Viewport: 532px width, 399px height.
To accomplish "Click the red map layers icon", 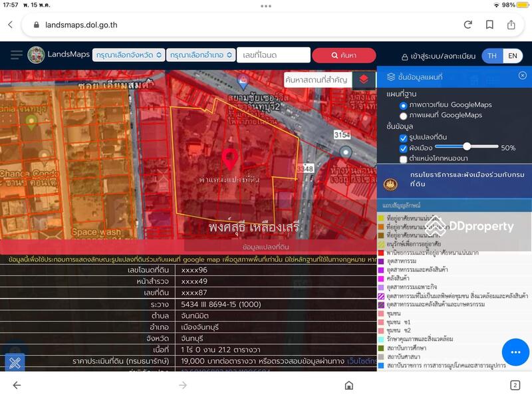I will tap(363, 79).
